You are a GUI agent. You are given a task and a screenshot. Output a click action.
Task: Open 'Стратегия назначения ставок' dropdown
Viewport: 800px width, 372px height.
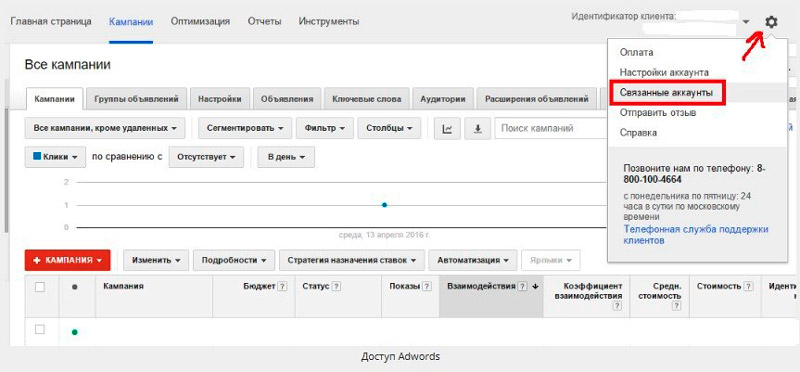(x=352, y=260)
